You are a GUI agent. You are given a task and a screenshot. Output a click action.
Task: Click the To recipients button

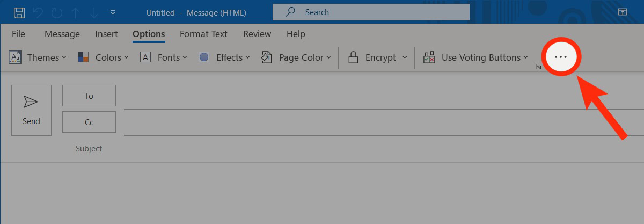click(x=89, y=96)
